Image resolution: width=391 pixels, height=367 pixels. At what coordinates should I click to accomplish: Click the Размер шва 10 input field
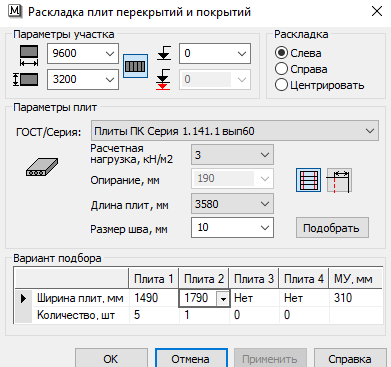point(232,228)
